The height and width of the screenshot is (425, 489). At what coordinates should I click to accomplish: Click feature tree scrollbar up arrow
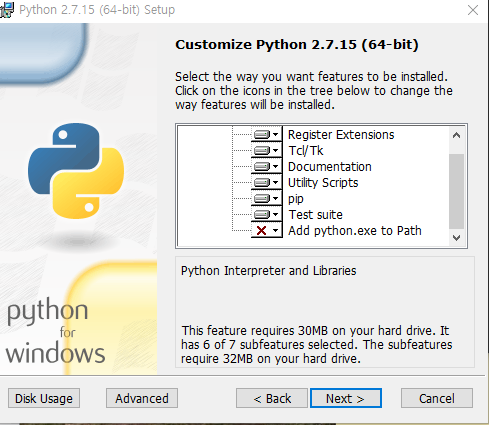tap(456, 135)
